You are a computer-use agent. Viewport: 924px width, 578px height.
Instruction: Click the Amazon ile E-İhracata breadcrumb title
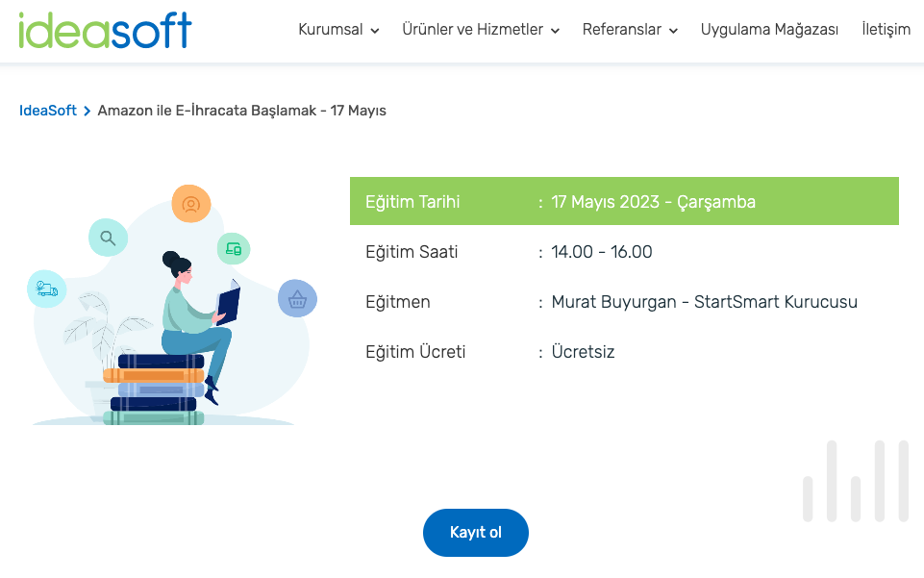click(241, 111)
